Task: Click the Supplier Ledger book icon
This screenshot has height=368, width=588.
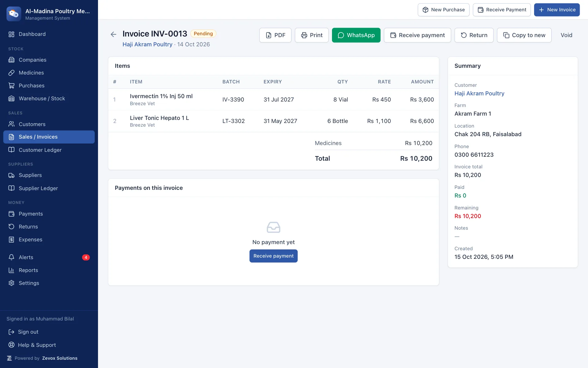Action: pos(11,188)
